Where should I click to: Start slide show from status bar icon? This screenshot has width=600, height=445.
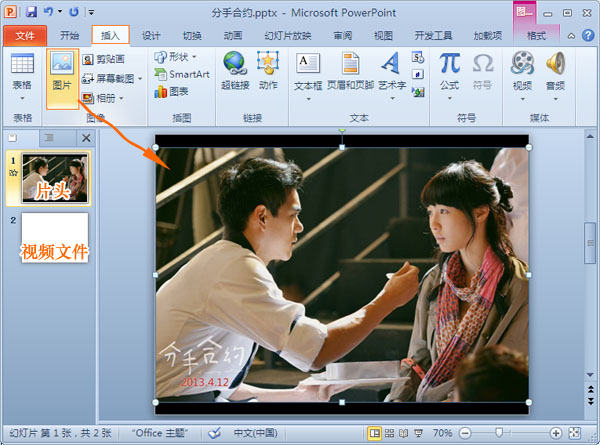[418, 433]
